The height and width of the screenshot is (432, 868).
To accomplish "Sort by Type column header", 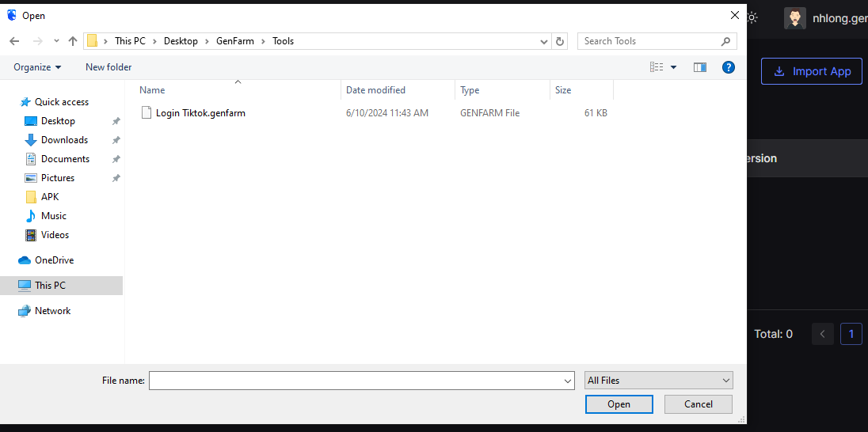I will (x=470, y=90).
